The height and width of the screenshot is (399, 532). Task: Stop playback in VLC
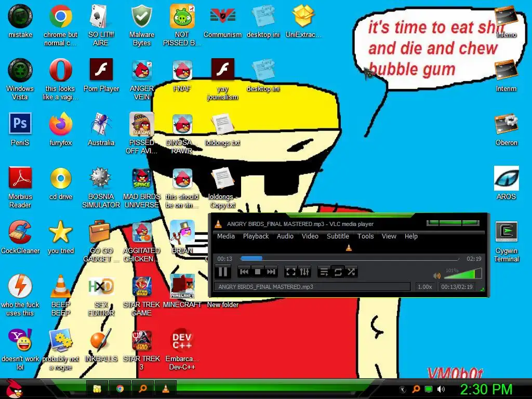coord(258,272)
